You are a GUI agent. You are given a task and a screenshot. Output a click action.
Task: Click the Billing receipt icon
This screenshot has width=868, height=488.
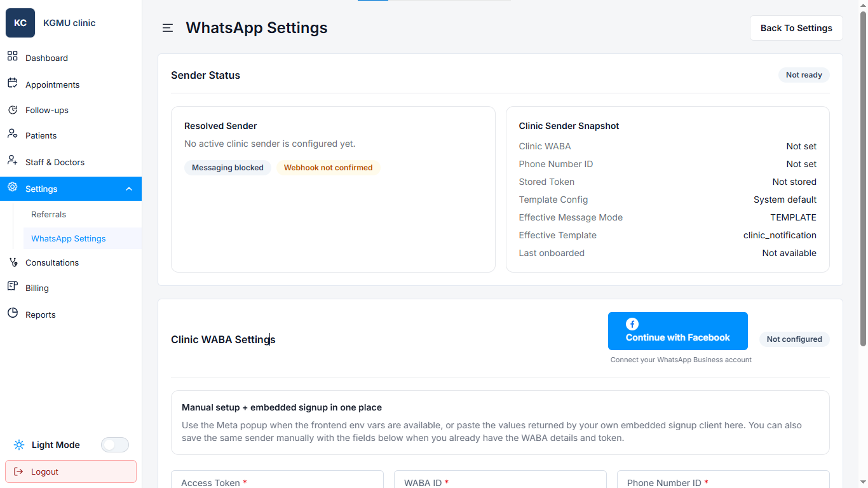[12, 287]
